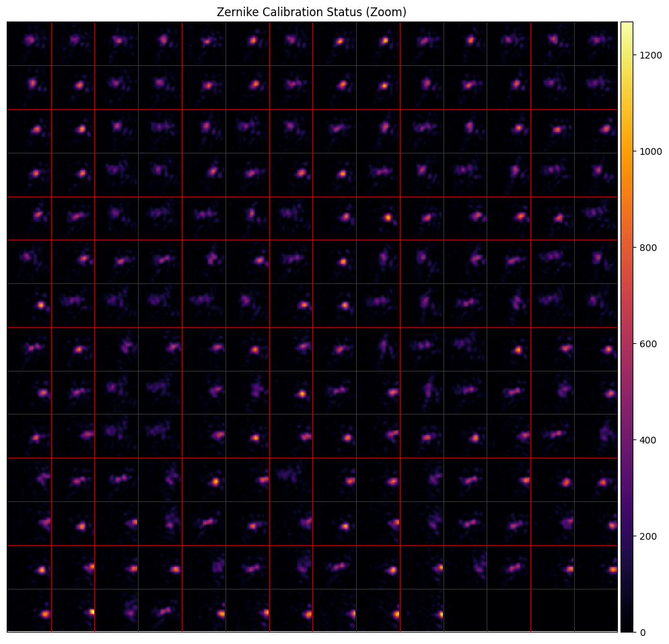The height and width of the screenshot is (644, 669).
Task: Select the colorbar tick label "1000"
Action: coord(650,151)
